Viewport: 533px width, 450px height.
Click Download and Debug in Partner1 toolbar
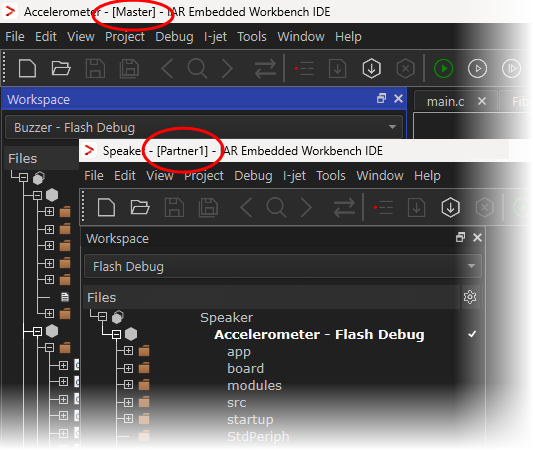450,207
